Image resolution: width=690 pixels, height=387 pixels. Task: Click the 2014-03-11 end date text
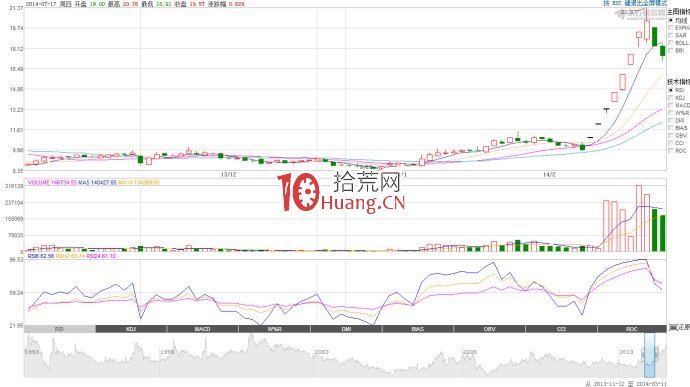coord(651,384)
